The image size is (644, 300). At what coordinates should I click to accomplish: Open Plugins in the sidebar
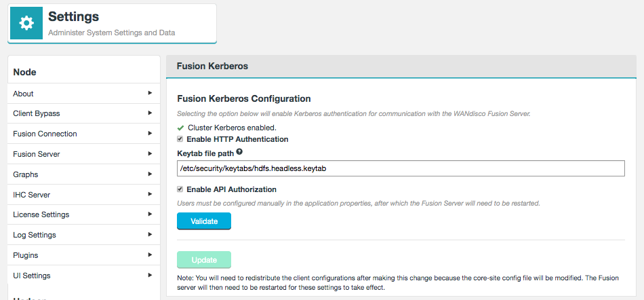pos(84,255)
